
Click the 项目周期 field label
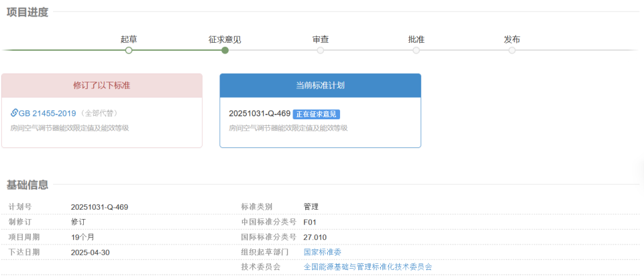coord(24,237)
